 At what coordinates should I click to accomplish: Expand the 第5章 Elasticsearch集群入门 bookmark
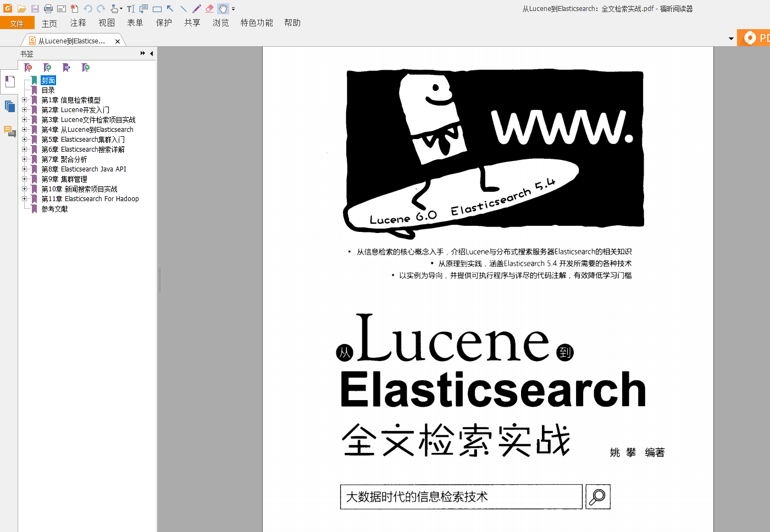[24, 140]
